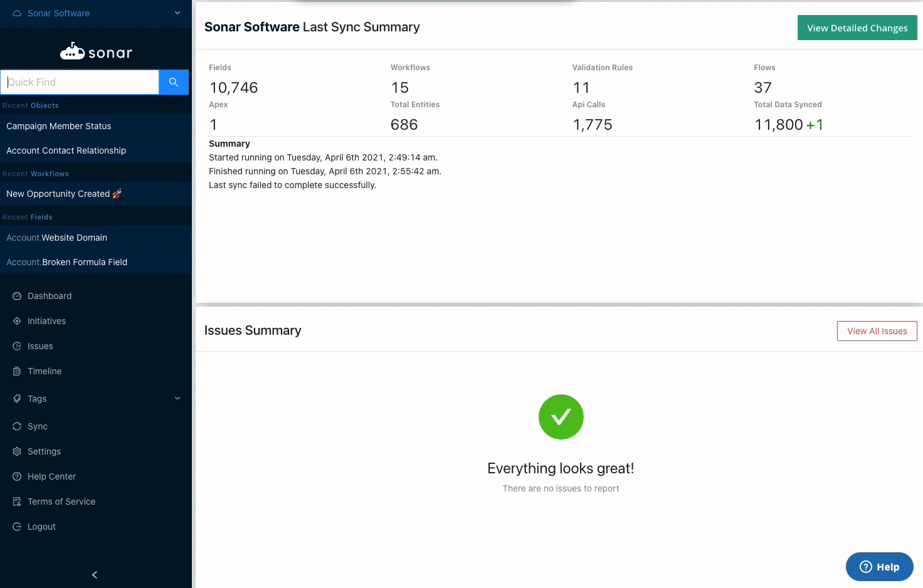Click the 'Last sync failed to complete' message
Screen dimensions: 923x588
292,185
